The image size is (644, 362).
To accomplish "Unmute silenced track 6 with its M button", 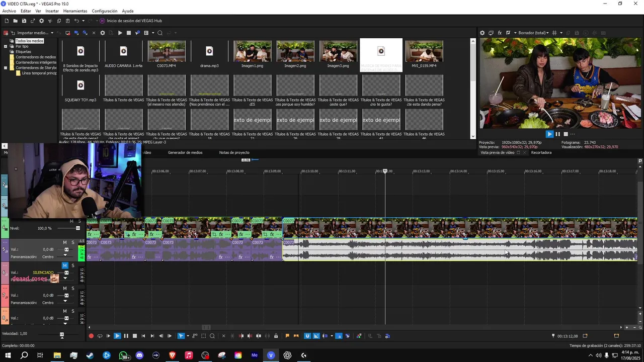I will (65, 265).
